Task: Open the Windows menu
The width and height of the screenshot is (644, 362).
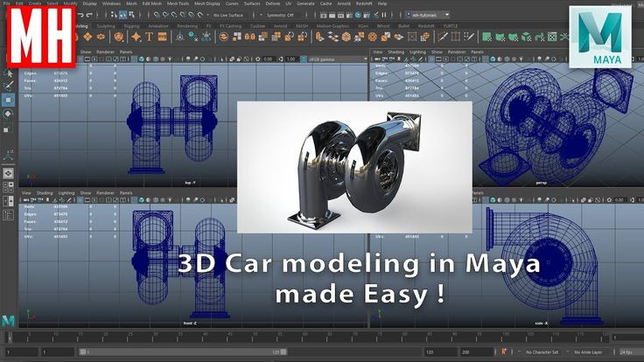Action: click(x=111, y=3)
